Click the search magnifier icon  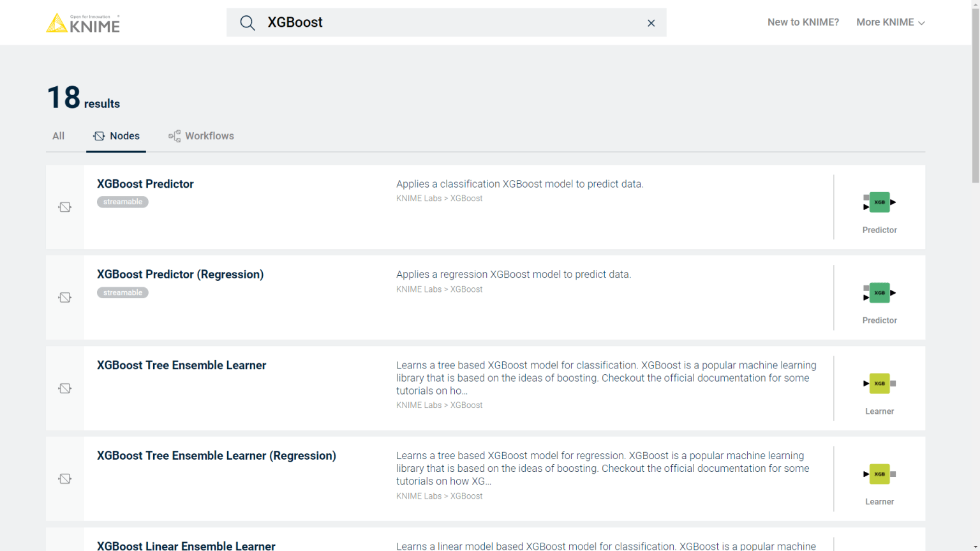pos(248,23)
